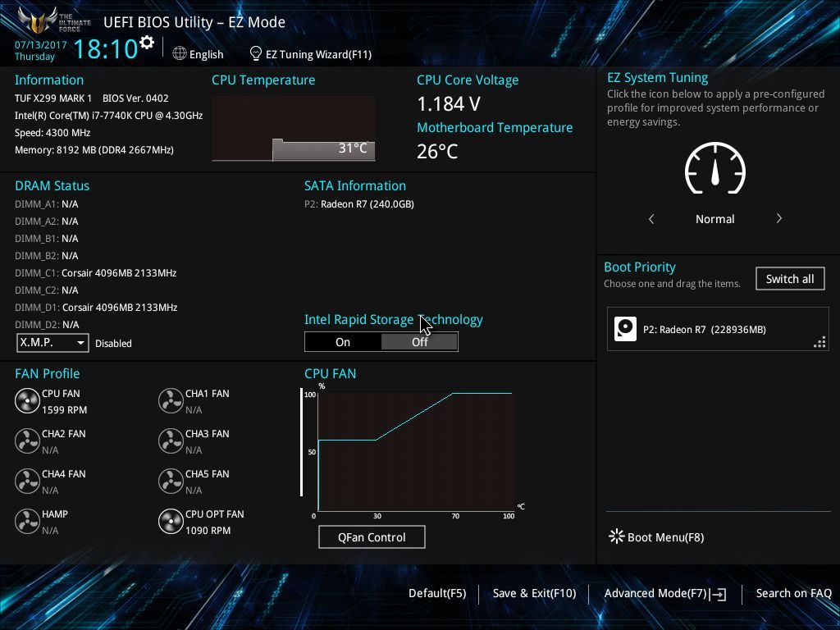Click the EZ System Tuning gauge icon
The height and width of the screenshot is (630, 840).
pyautogui.click(x=715, y=168)
